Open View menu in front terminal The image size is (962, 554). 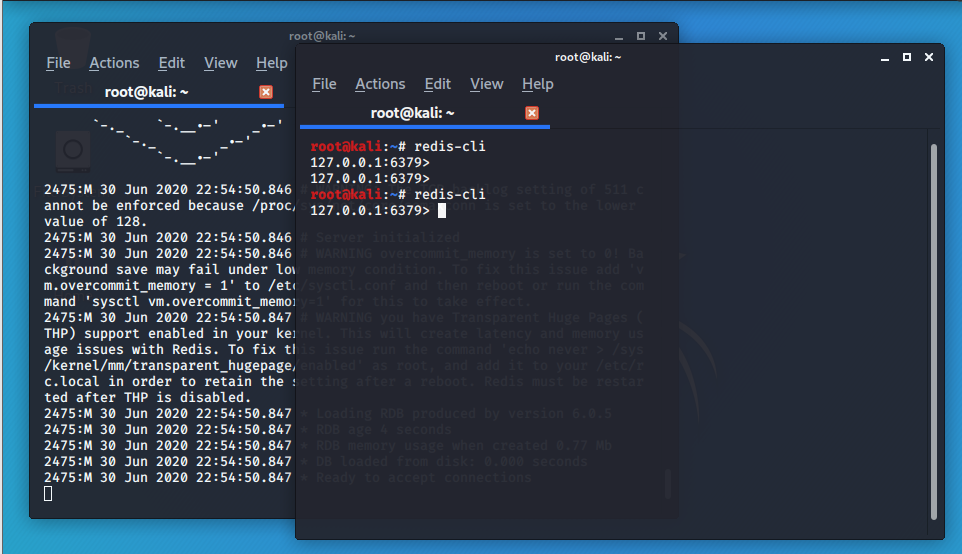487,84
